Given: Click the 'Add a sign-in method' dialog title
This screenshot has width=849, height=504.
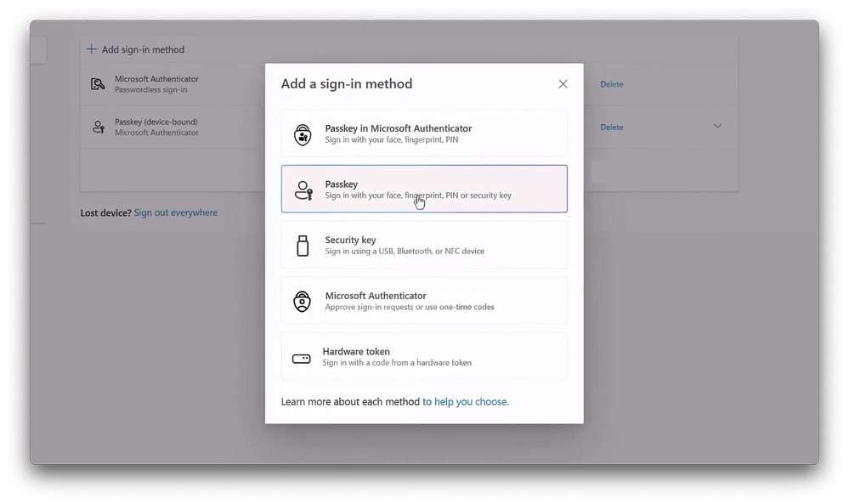Looking at the screenshot, I should (347, 84).
